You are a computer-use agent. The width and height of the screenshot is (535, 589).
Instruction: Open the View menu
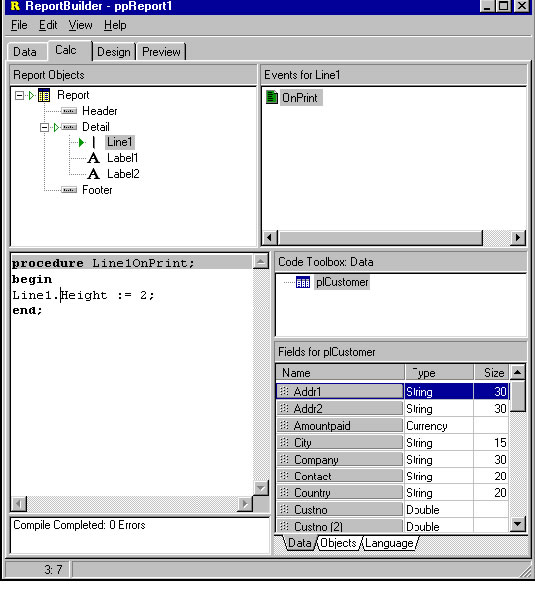(x=80, y=25)
